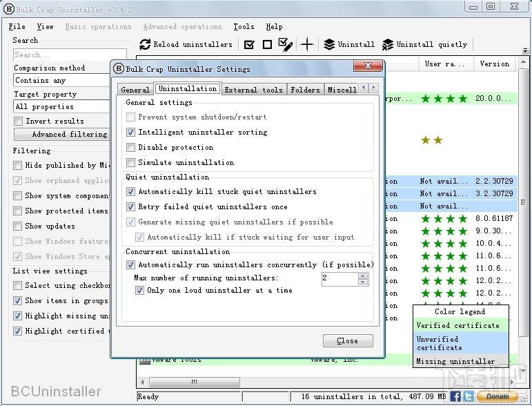Click the Version column header
Screen dimensions: 532x406
[x=494, y=64]
